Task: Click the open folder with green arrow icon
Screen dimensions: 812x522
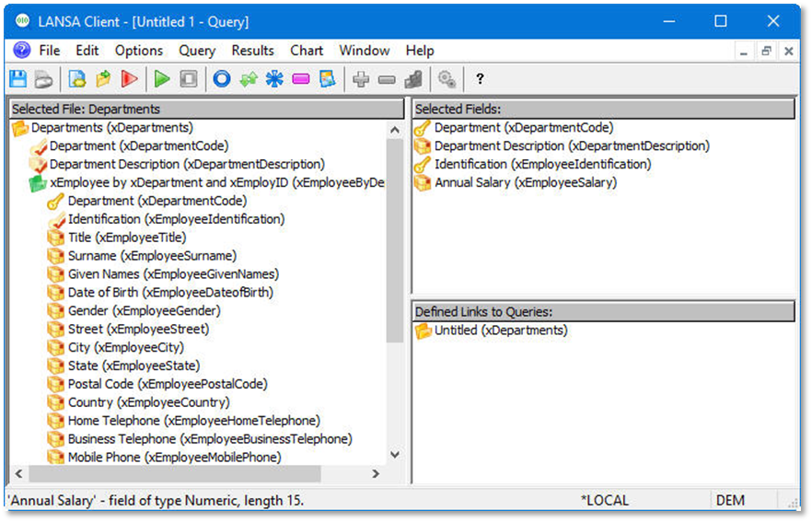Action: (103, 79)
